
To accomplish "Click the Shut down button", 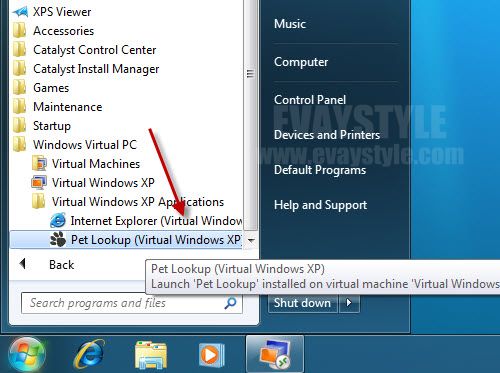I will pos(303,303).
